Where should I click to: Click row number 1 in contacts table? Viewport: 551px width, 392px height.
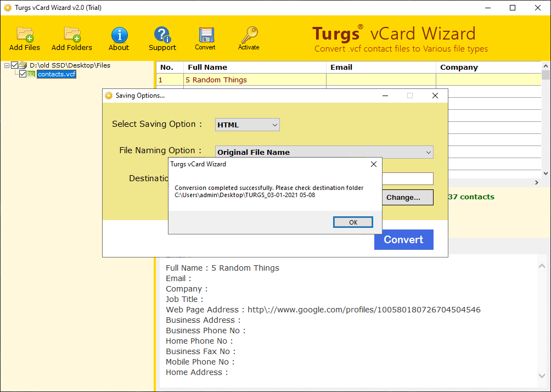pos(161,80)
